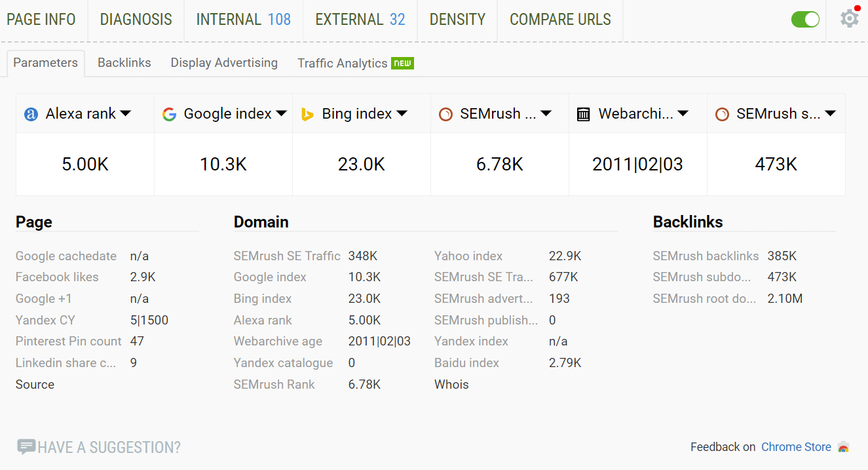This screenshot has height=470, width=868.
Task: Switch to the DIAGNOSIS tab
Action: coord(136,19)
